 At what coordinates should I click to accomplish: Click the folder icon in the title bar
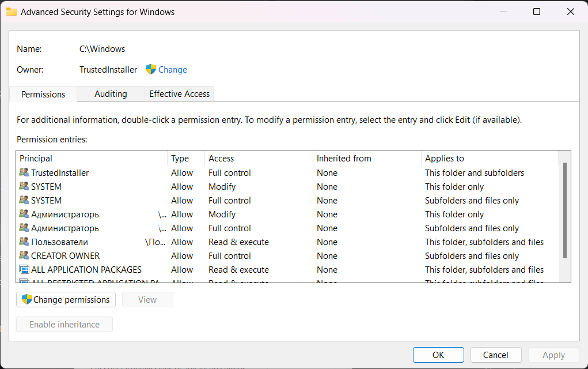[x=12, y=12]
